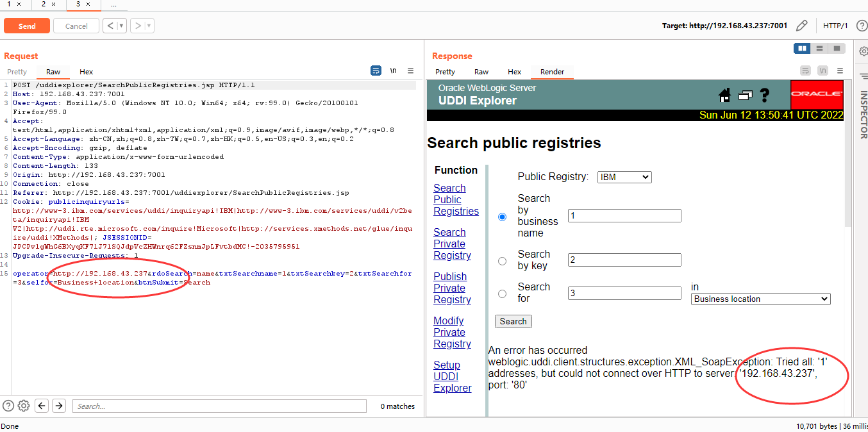
Task: Open search settings gear below request
Action: point(24,406)
